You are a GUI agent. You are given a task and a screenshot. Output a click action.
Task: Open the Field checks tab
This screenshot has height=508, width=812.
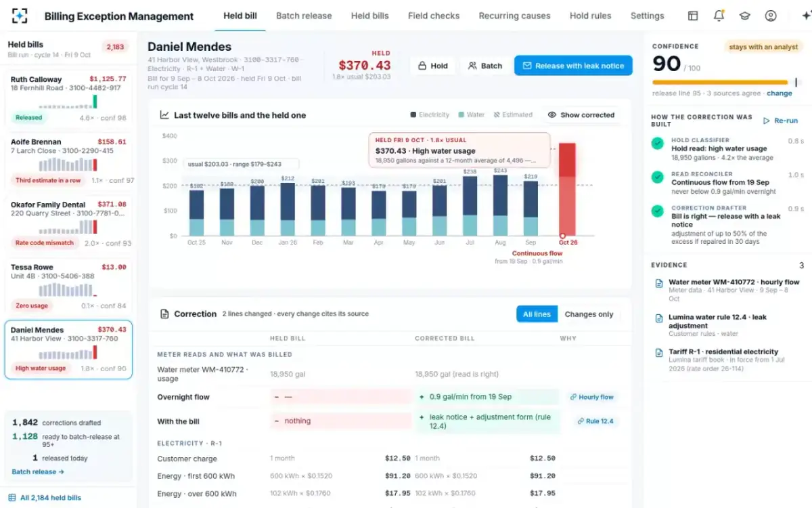tap(434, 16)
